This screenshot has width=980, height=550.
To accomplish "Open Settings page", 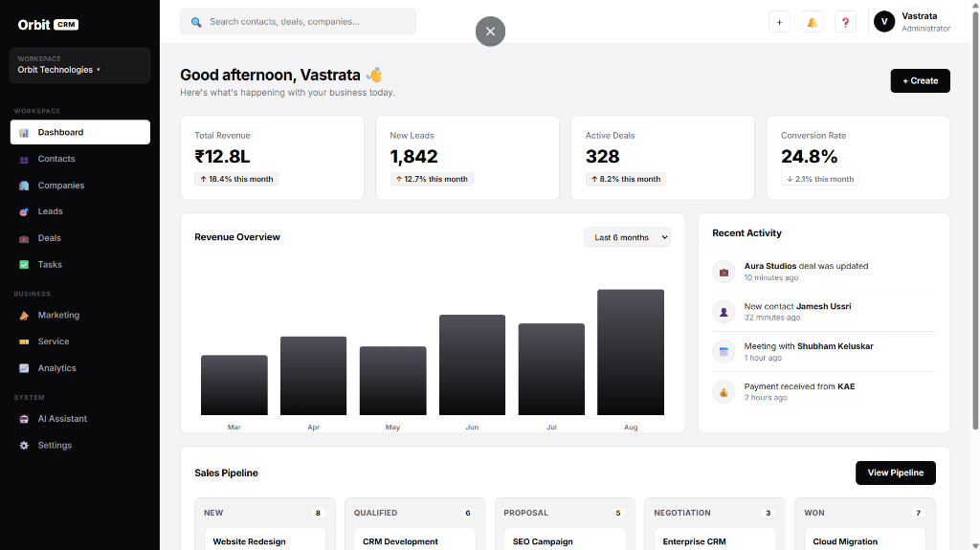I will click(x=80, y=446).
